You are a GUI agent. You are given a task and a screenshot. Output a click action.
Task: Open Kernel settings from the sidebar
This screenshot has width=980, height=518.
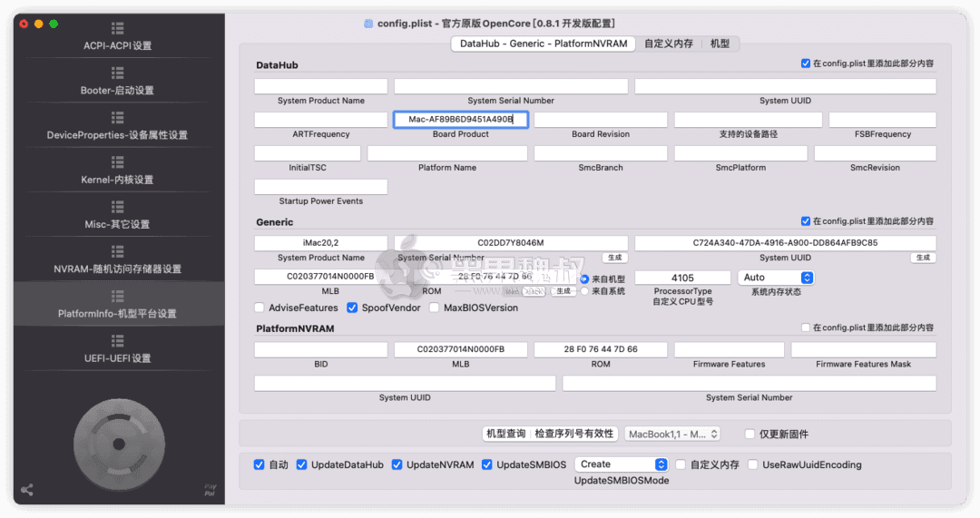[117, 171]
